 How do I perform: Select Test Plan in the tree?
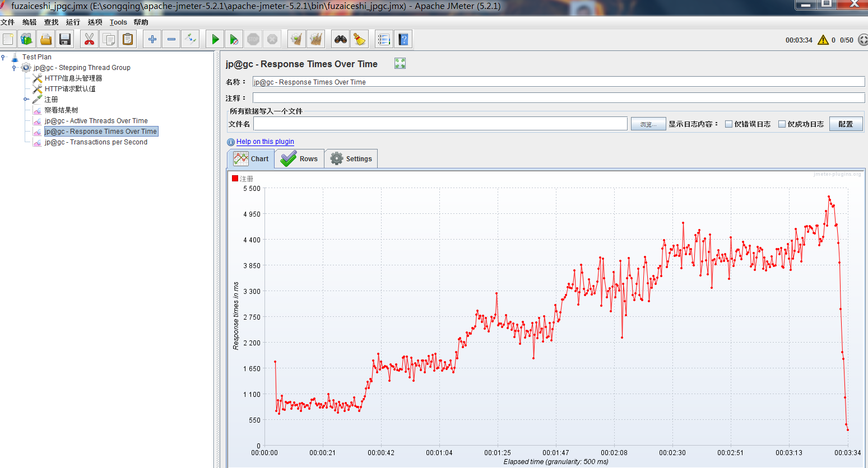click(37, 57)
